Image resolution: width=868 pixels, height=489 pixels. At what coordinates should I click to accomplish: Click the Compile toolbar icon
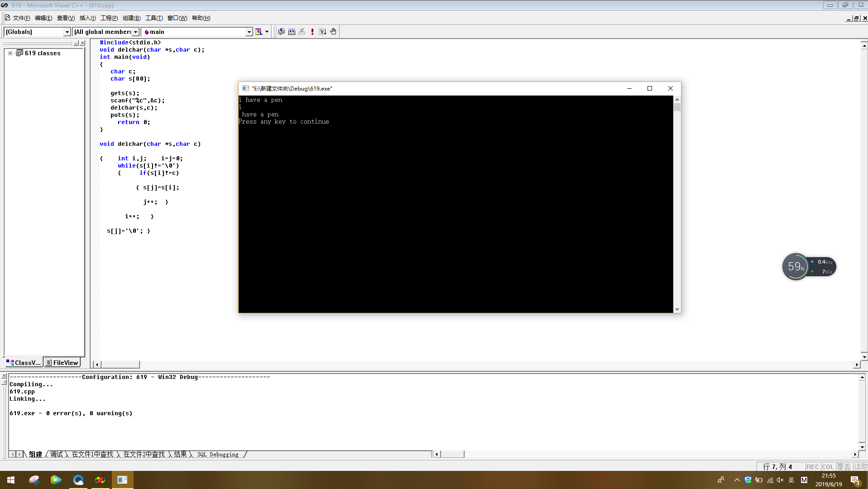tap(281, 32)
